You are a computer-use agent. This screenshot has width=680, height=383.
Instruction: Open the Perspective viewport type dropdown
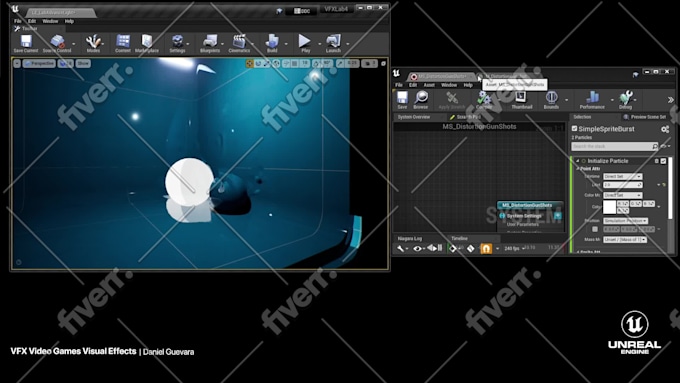[39, 64]
